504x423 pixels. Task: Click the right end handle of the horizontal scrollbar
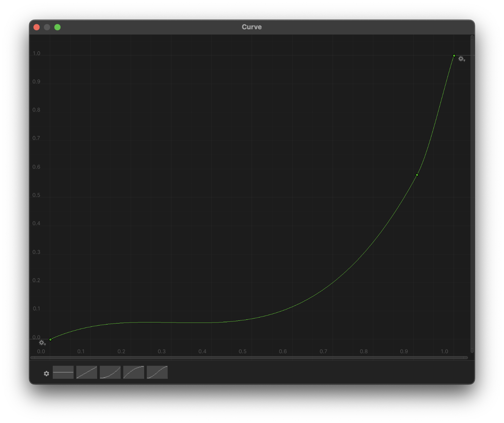point(466,358)
